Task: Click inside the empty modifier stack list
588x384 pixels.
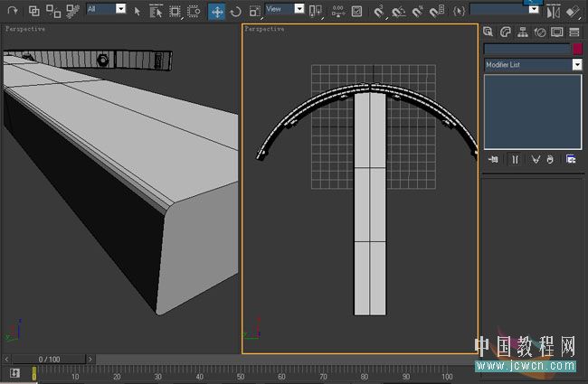Action: [533, 112]
